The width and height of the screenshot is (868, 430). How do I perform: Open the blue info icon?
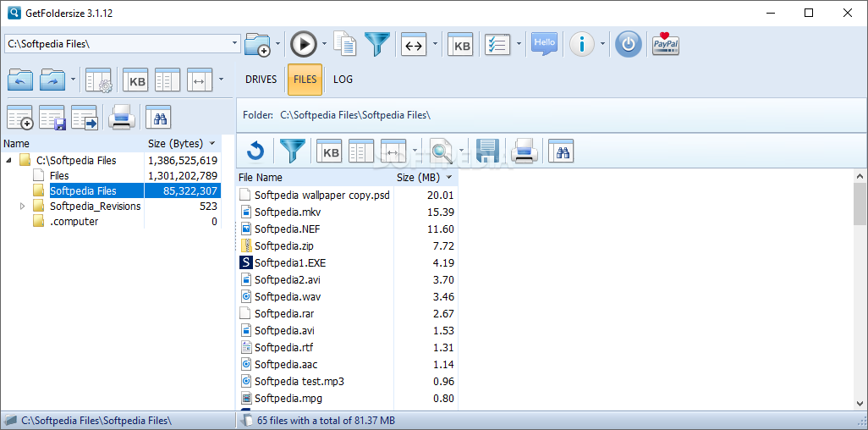(x=582, y=44)
